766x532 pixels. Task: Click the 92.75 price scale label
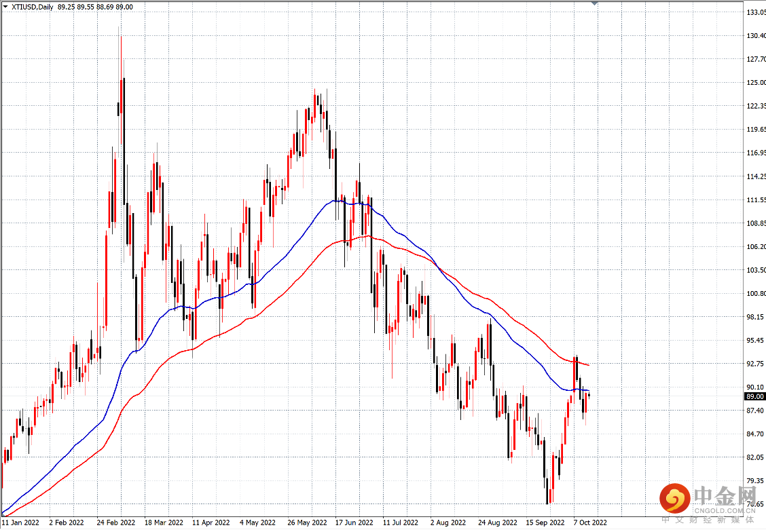[x=756, y=364]
